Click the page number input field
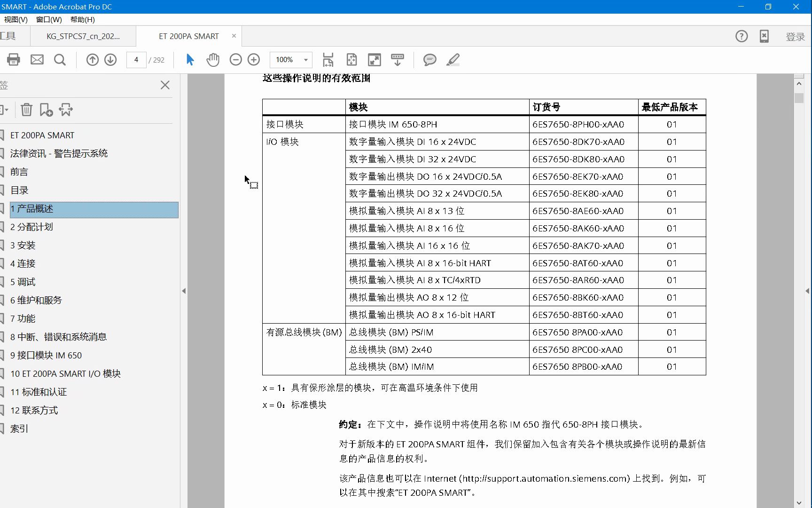Screen dimensions: 812x508 (136, 60)
